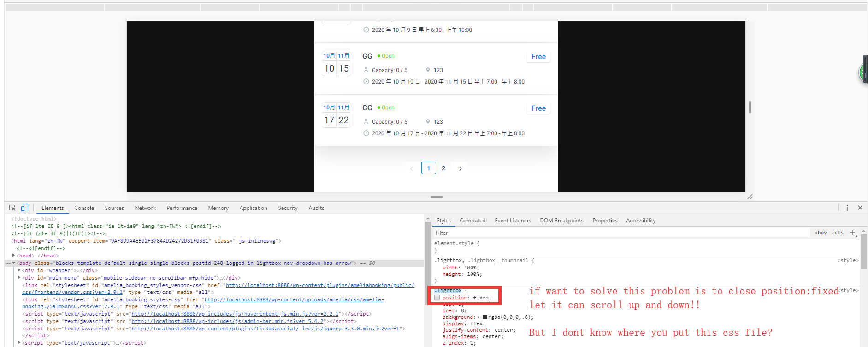The image size is (868, 347).
Task: Click the location pin icon on 17–22 event
Action: [x=428, y=122]
